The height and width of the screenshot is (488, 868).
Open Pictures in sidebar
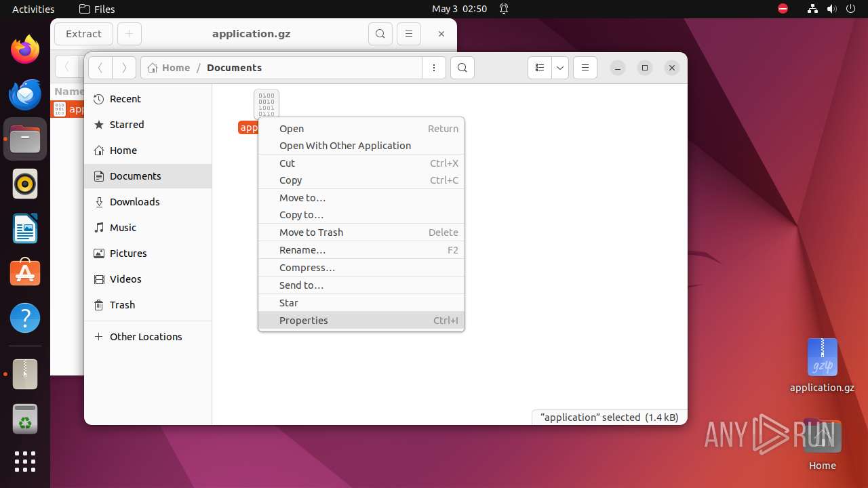[148, 253]
